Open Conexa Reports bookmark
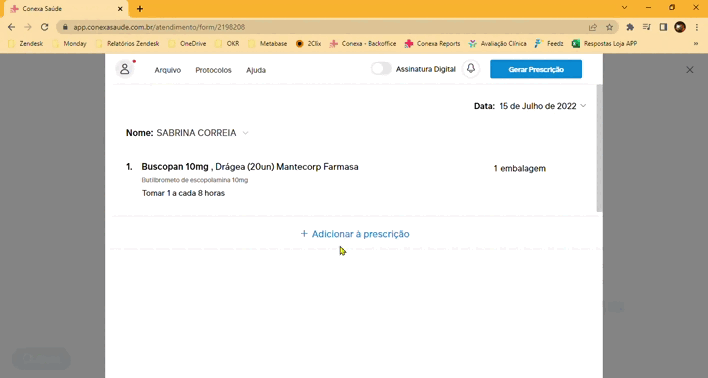 [x=433, y=44]
